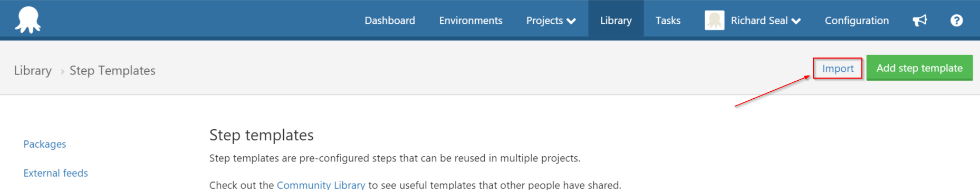Switch to the Library tab
Image resolution: width=980 pixels, height=190 pixels.
pyautogui.click(x=616, y=21)
